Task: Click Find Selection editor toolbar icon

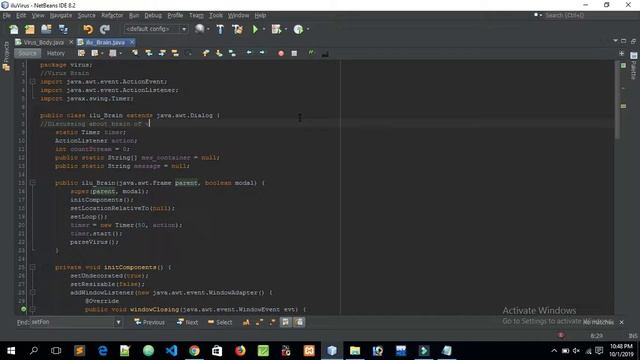Action: pos(135,53)
